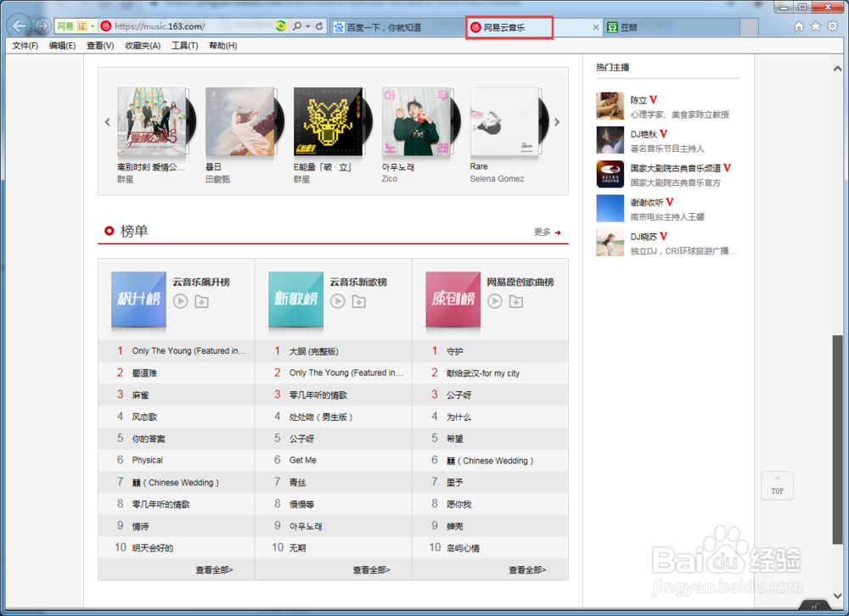
Task: Open host 陈立 avatar
Action: (610, 105)
